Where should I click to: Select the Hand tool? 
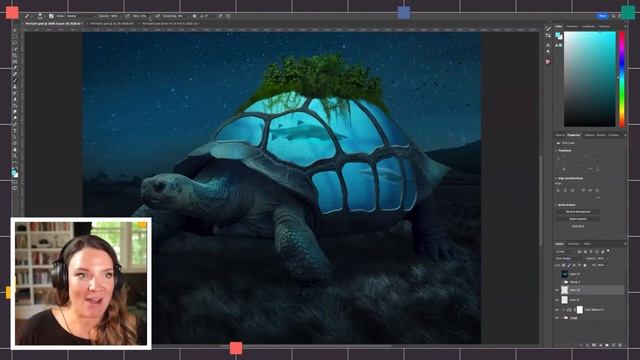tap(15, 149)
